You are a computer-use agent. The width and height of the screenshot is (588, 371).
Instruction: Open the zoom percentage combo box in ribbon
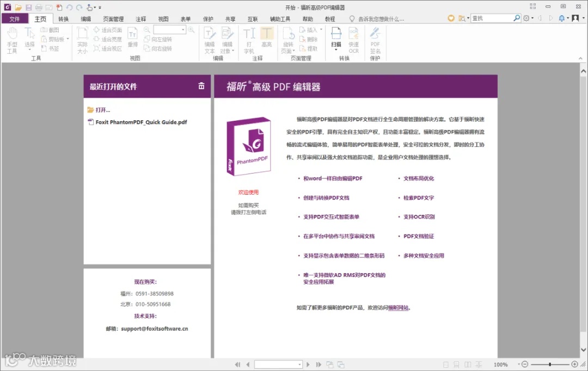coord(170,29)
